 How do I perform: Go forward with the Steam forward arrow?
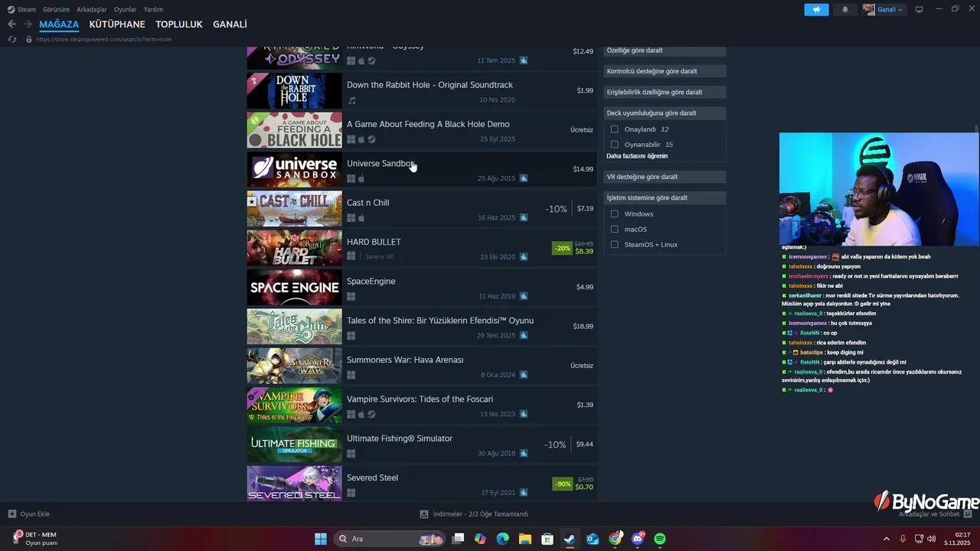pyautogui.click(x=28, y=24)
